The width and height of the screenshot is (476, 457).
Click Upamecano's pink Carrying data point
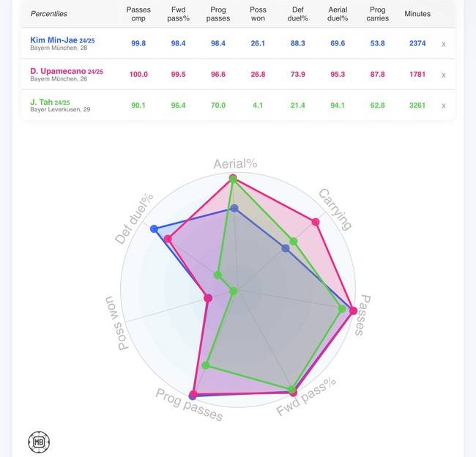click(316, 222)
